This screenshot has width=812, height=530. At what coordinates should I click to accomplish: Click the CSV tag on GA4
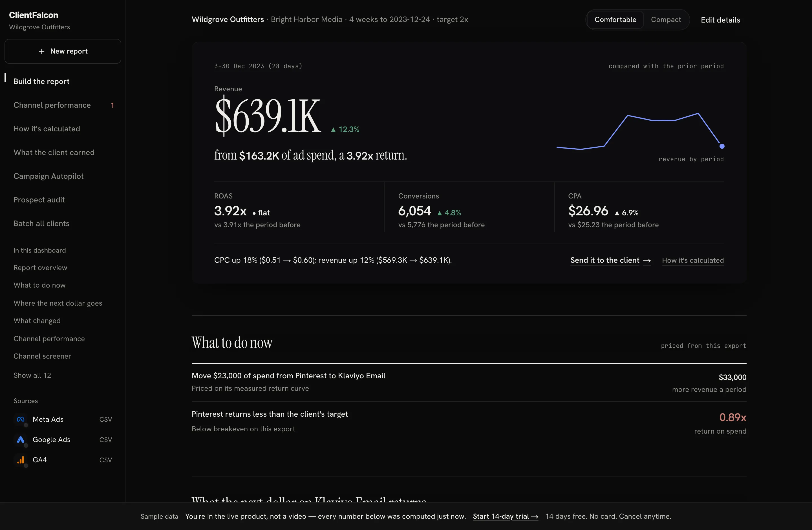(105, 460)
